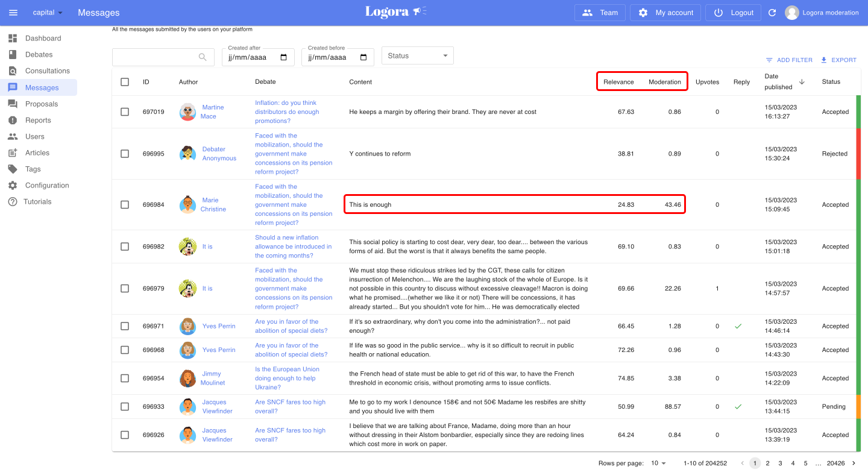Open the Consultations section
Screen dimensions: 868x475
tap(12, 71)
